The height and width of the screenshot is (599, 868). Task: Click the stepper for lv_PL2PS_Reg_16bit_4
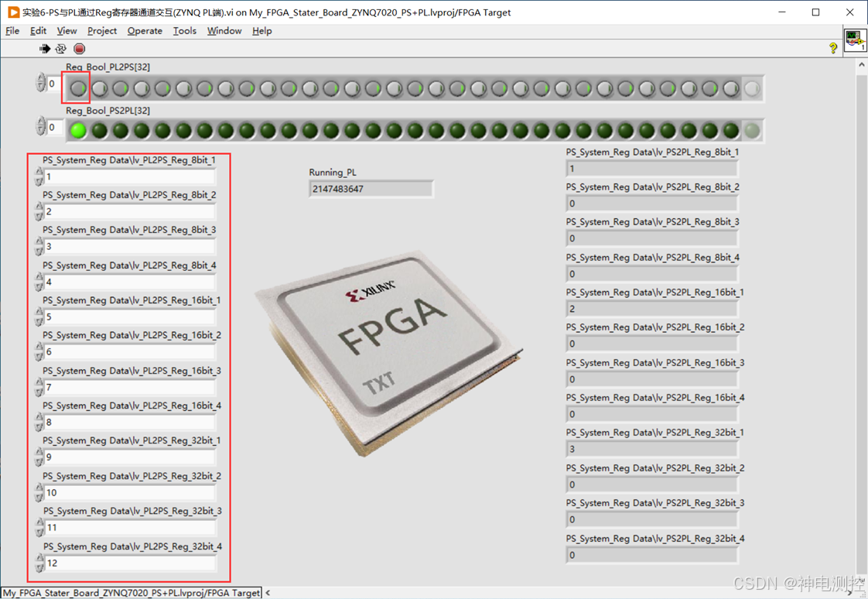pyautogui.click(x=39, y=422)
